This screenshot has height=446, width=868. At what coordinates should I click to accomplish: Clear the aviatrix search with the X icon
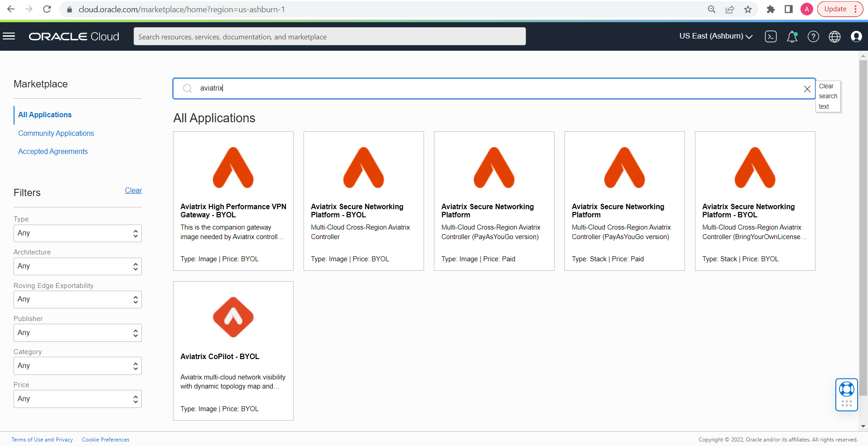(x=807, y=89)
